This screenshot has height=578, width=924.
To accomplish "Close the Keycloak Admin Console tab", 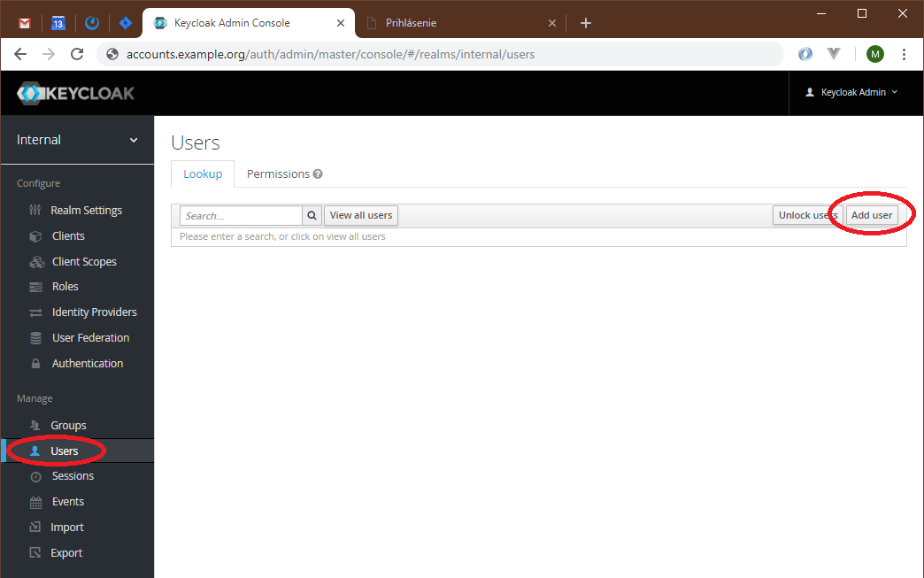I will click(x=341, y=23).
